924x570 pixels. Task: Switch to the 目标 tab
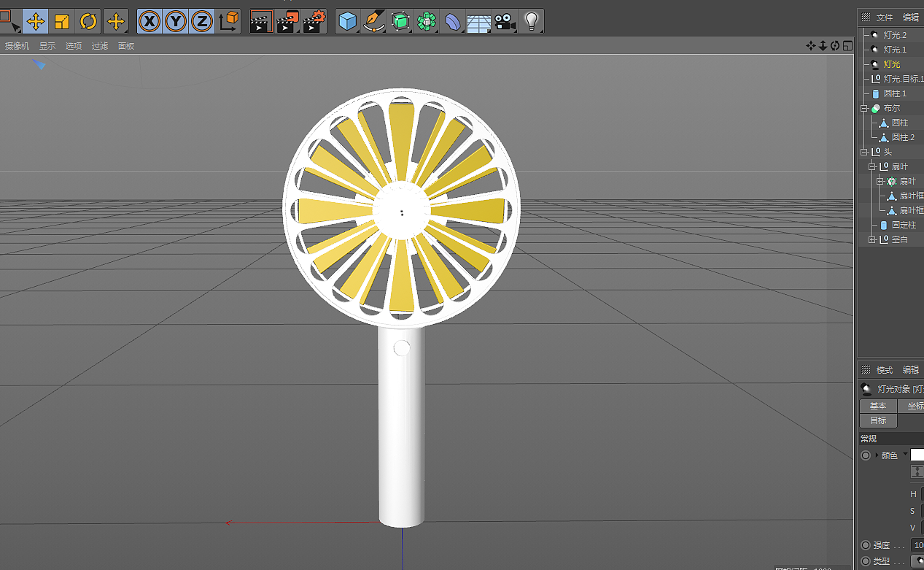coord(878,420)
